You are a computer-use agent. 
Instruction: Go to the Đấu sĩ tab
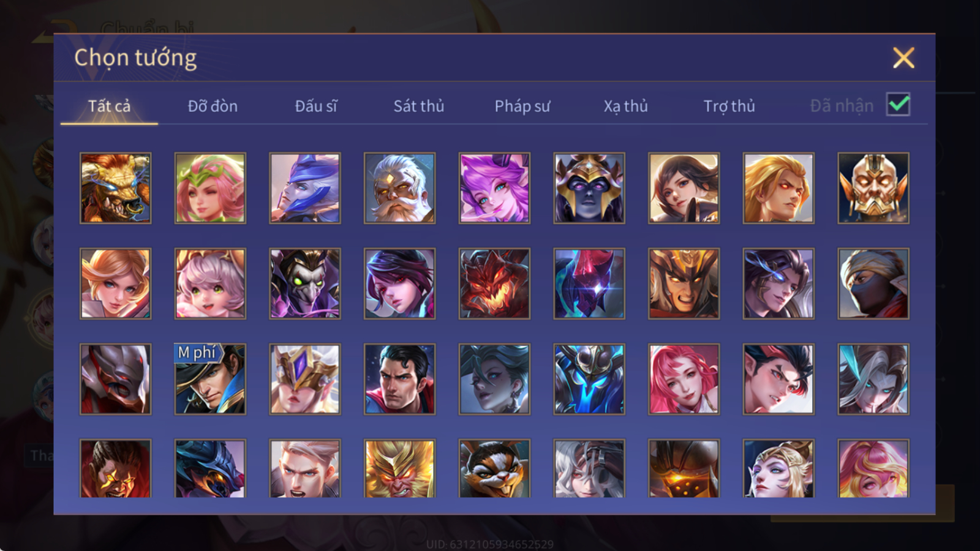(316, 106)
